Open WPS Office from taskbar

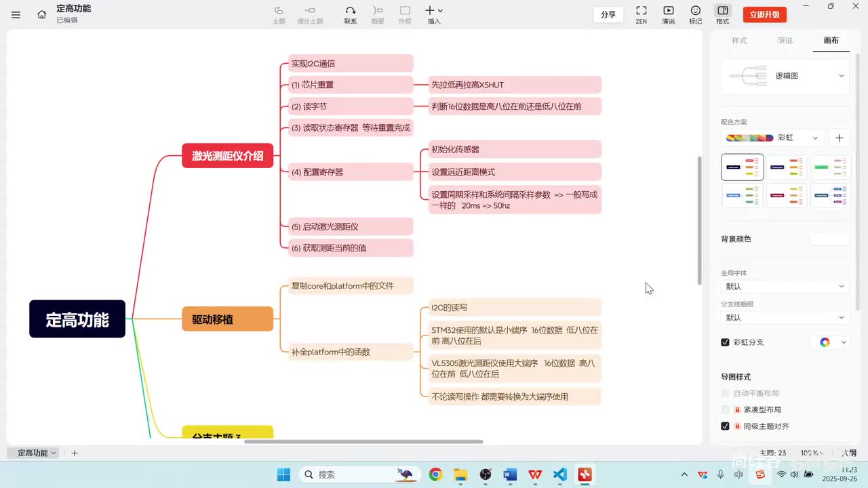click(535, 474)
